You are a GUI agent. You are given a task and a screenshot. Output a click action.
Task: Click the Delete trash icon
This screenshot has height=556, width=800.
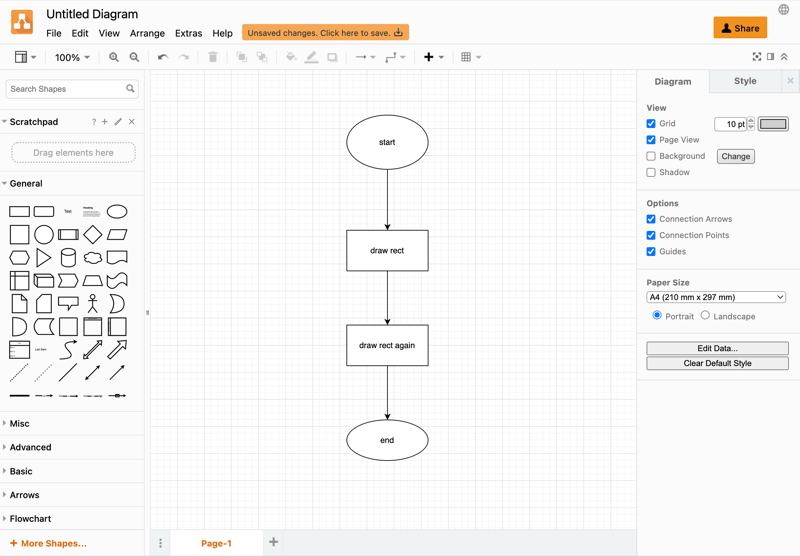[213, 57]
